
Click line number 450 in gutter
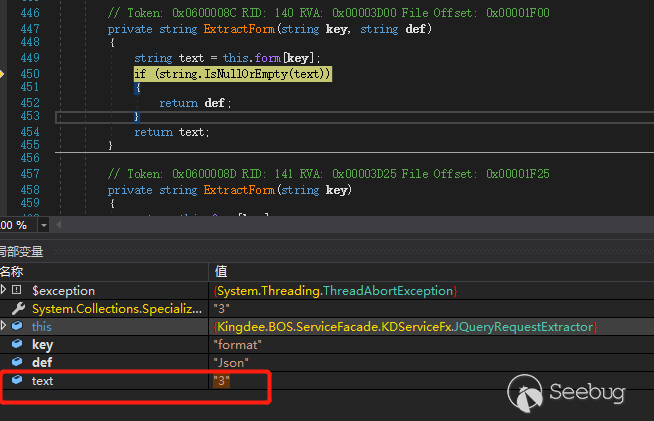coord(30,74)
